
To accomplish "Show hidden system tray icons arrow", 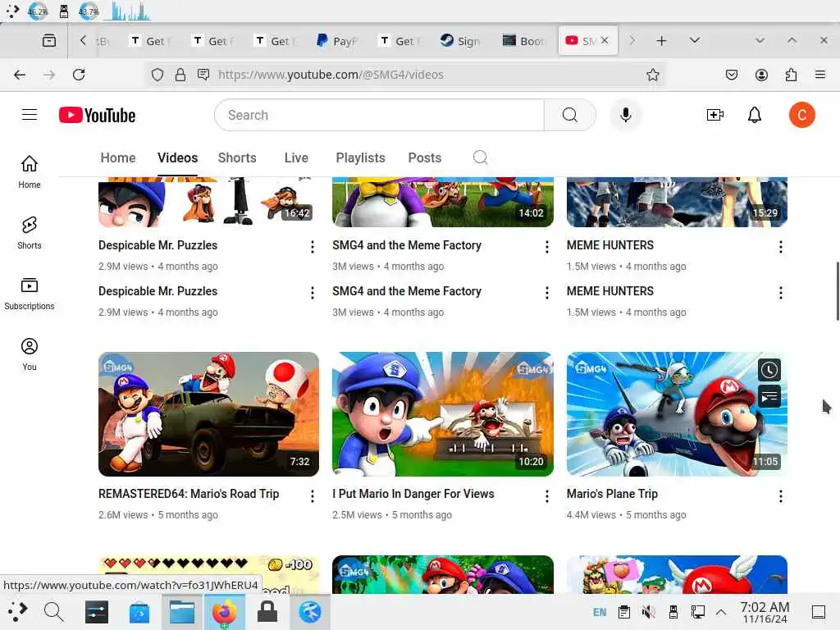I will pyautogui.click(x=721, y=612).
